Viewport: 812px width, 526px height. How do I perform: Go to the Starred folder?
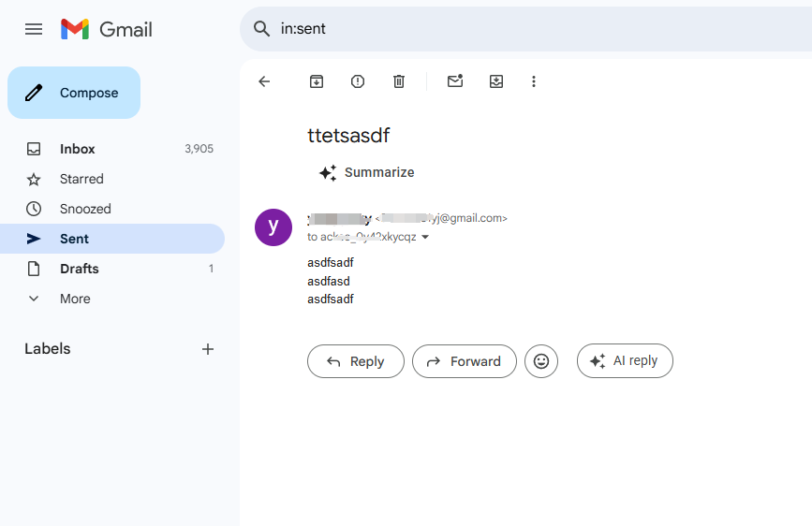[x=81, y=179]
